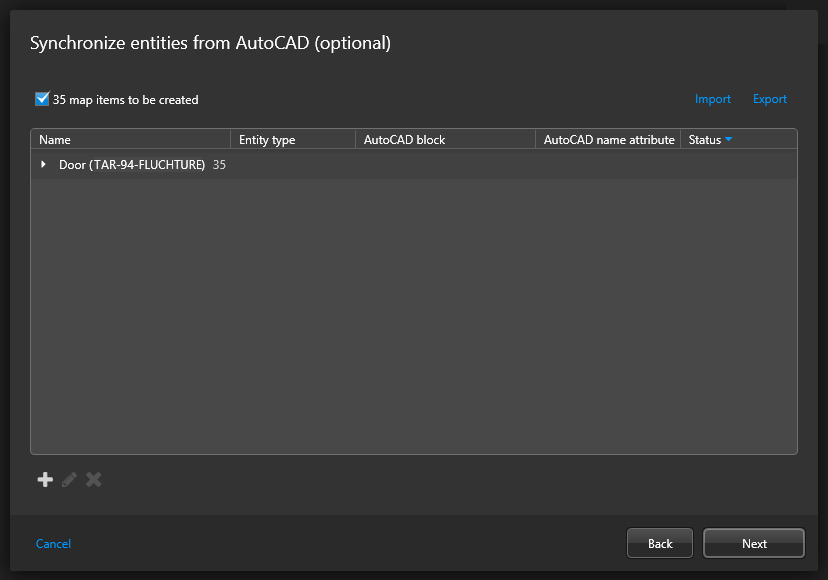Sort by the Entity type column header
This screenshot has height=580, width=828.
tap(267, 140)
